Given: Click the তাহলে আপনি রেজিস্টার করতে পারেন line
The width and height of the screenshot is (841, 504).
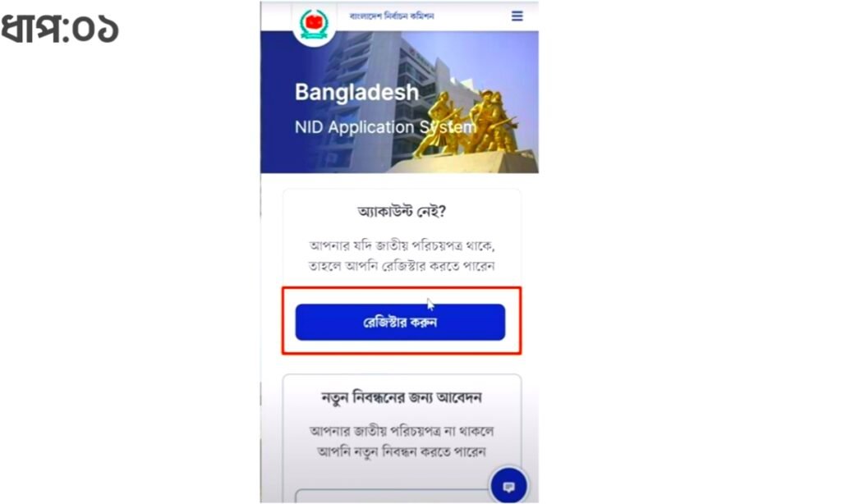Looking at the screenshot, I should click(402, 266).
